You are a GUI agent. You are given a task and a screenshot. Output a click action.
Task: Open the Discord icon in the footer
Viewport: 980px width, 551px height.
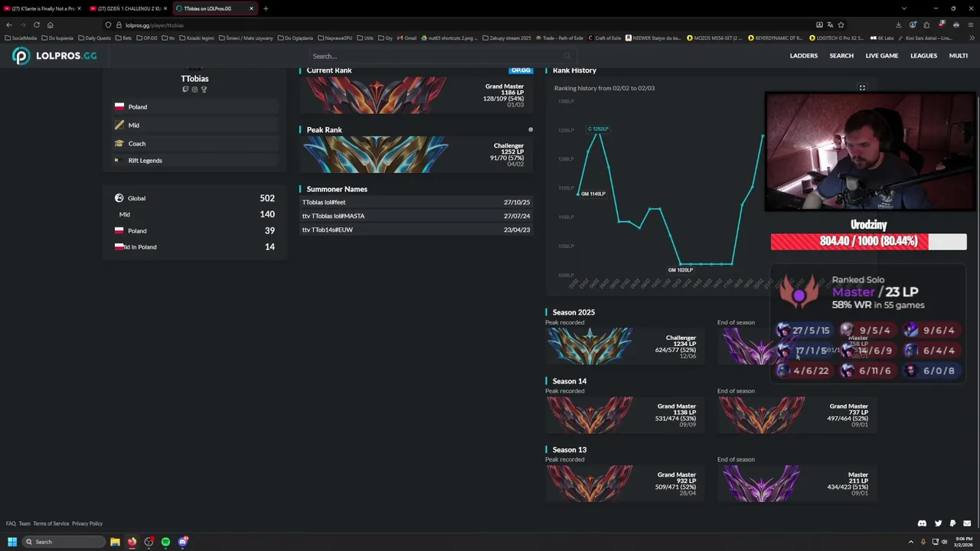922,523
